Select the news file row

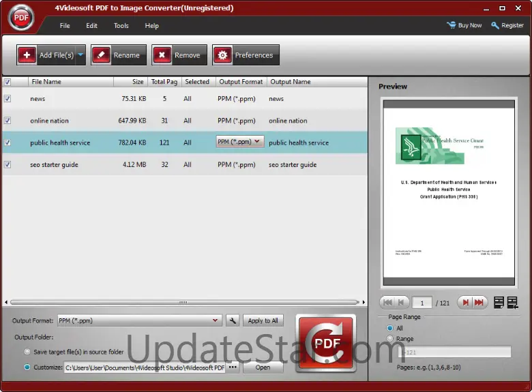(185, 98)
